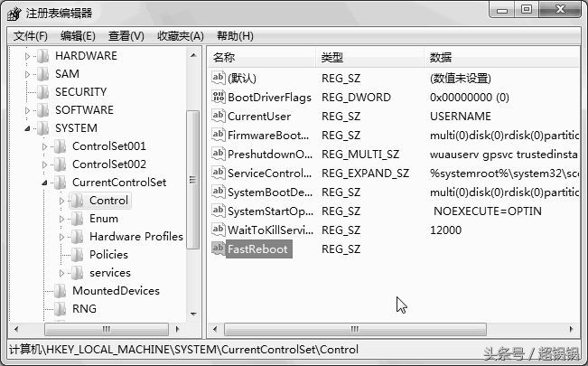Click the USERNAME data cell
This screenshot has height=366, width=588.
(x=461, y=117)
